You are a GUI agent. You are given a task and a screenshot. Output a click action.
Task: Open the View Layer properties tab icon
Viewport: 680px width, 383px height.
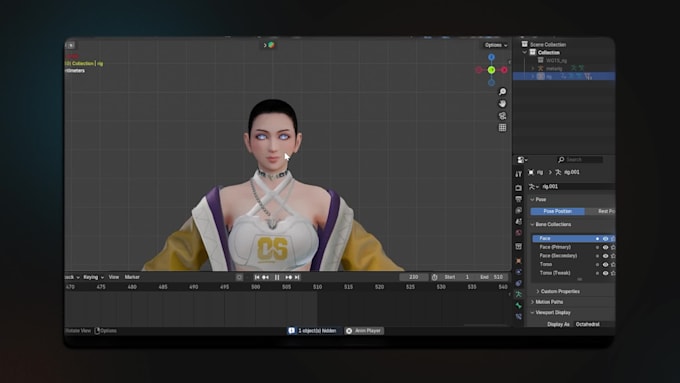(519, 210)
